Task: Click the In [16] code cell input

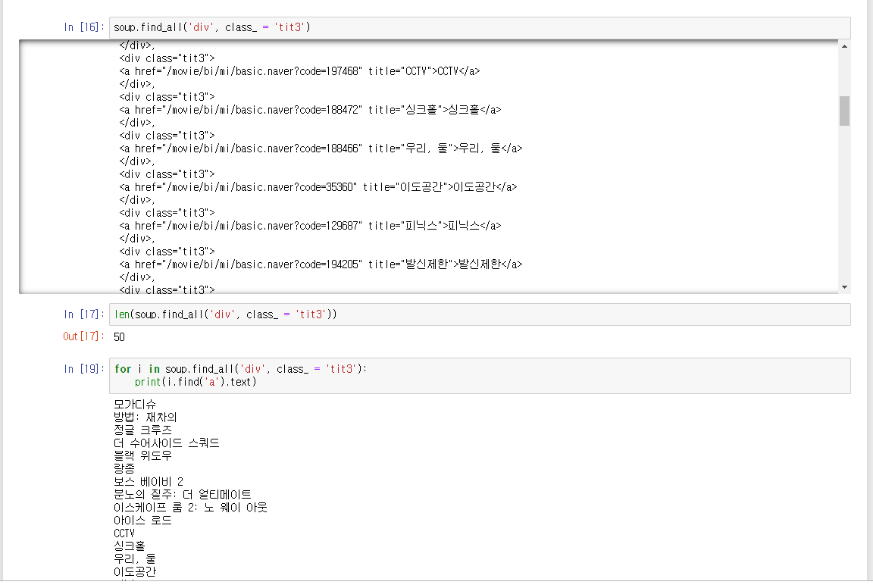Action: click(480, 27)
